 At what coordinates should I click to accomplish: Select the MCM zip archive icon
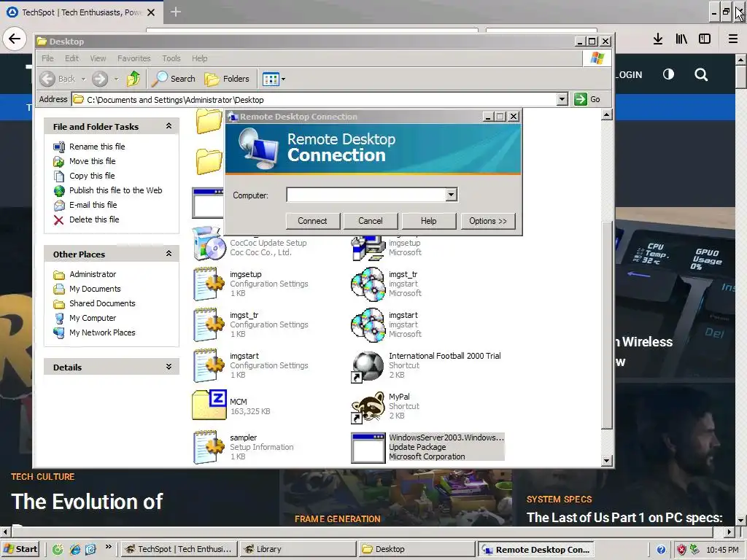209,405
